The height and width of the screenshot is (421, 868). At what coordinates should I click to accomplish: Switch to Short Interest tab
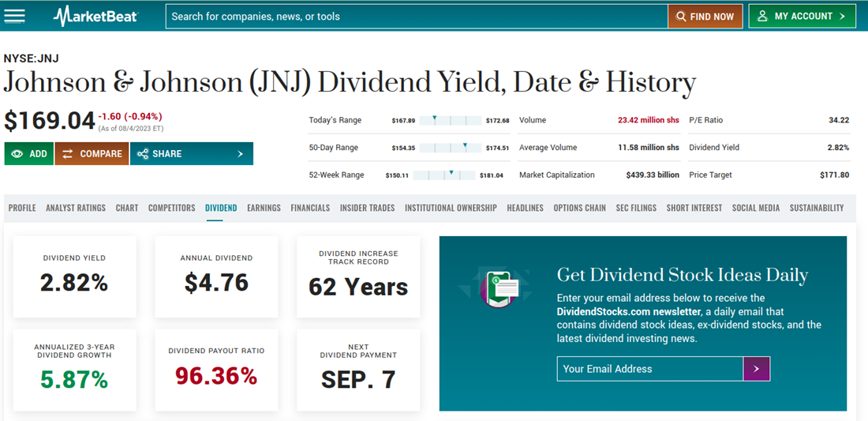[694, 208]
